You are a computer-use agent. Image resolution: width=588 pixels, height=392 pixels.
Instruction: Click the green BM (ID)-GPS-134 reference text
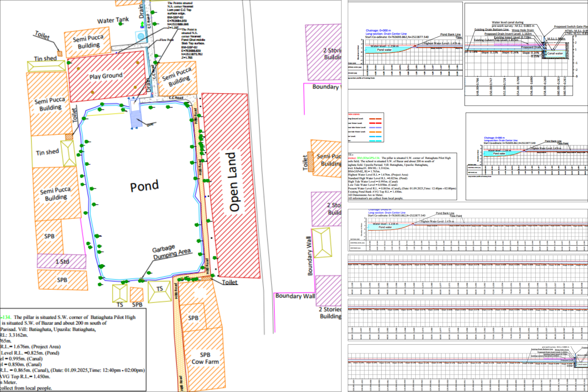[x=368, y=158]
